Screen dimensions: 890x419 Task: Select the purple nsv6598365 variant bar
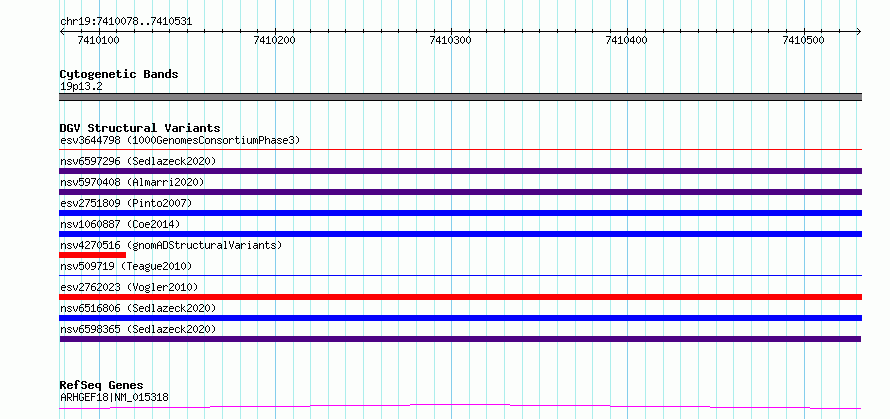tap(460, 339)
